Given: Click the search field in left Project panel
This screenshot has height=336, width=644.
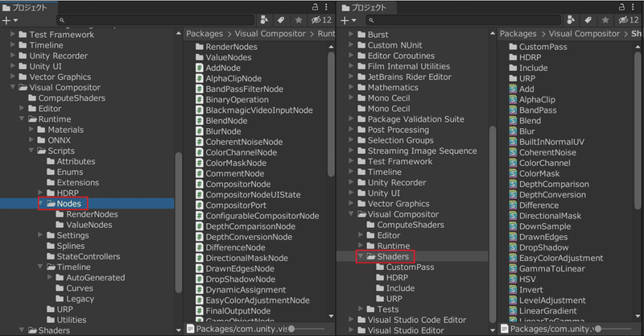Looking at the screenshot, I should coord(155,19).
